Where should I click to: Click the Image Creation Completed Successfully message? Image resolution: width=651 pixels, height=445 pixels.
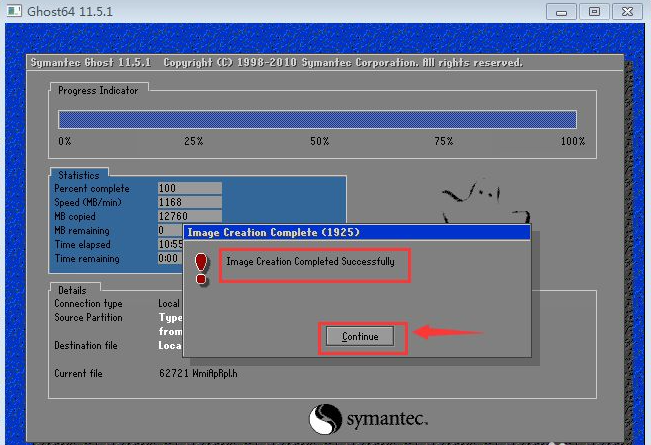pos(310,262)
